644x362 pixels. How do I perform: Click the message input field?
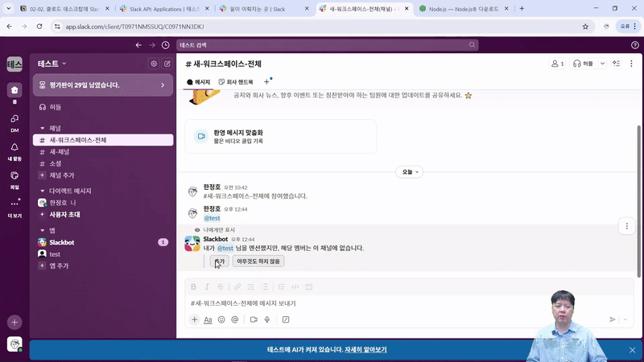tap(386, 303)
